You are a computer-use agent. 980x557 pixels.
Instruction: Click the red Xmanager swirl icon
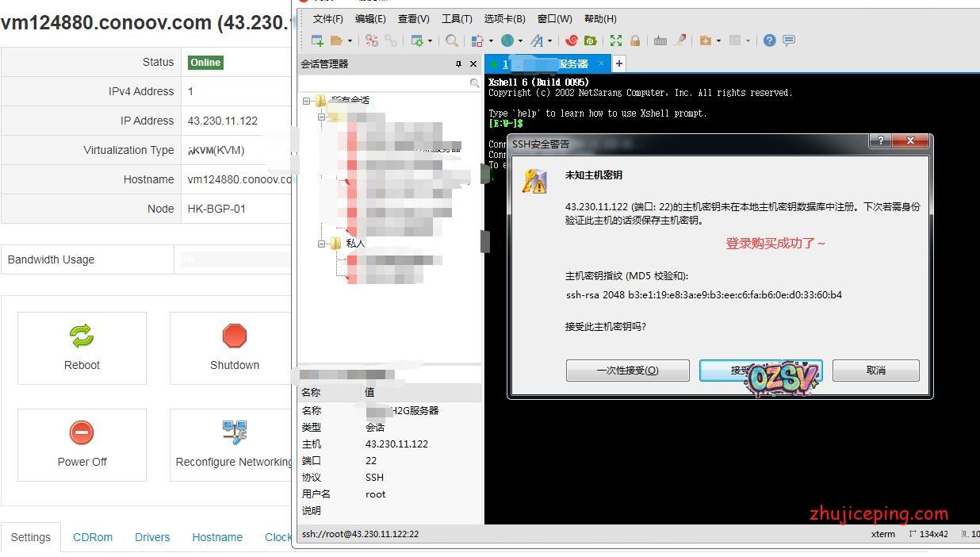tap(572, 40)
